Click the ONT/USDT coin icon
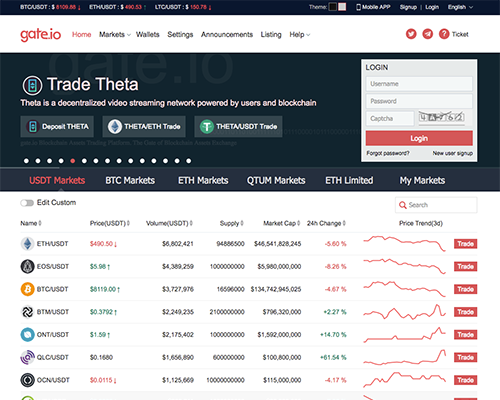The width and height of the screenshot is (500, 400). tap(27, 334)
